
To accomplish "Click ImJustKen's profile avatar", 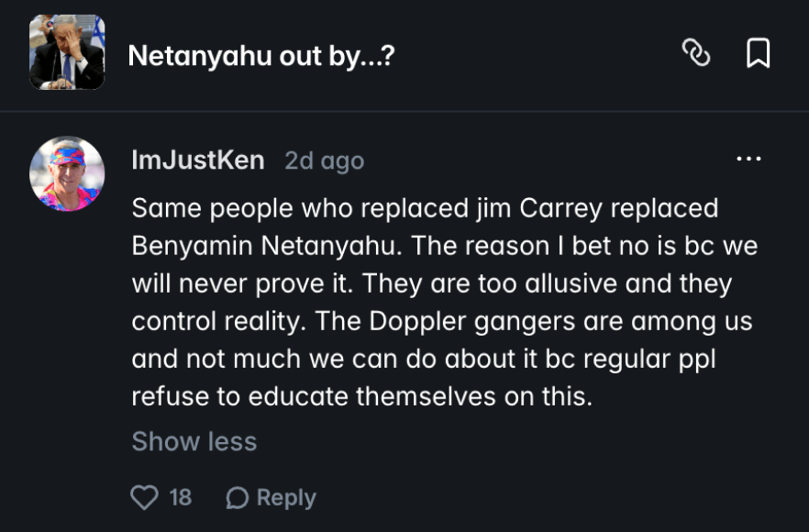I will [67, 172].
